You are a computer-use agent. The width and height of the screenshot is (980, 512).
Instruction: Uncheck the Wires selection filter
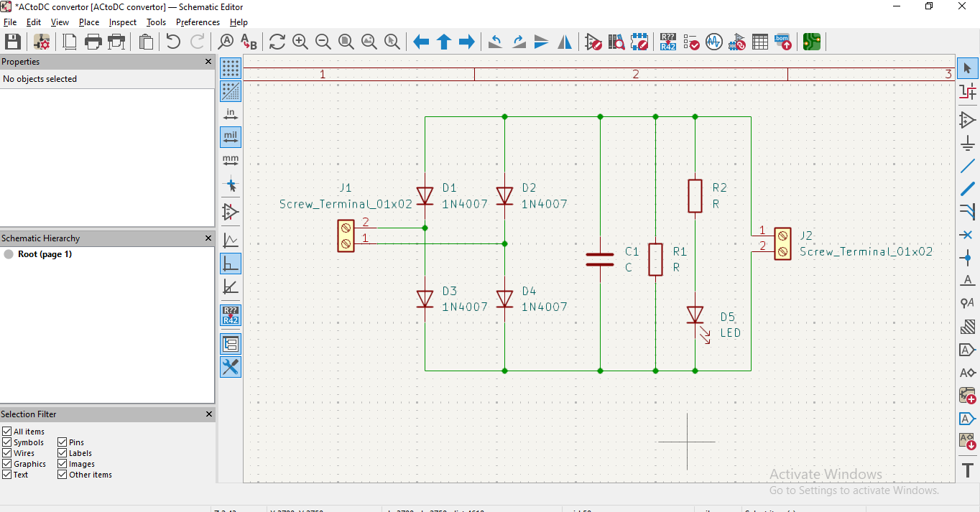click(7, 453)
